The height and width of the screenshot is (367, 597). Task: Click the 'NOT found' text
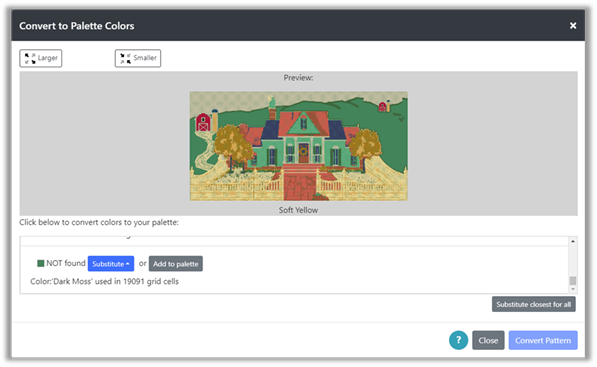[66, 263]
